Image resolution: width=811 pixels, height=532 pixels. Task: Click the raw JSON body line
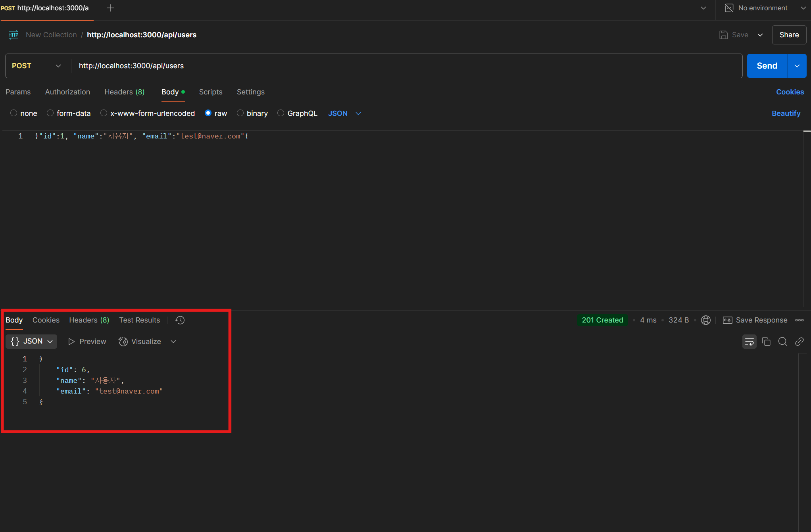(x=142, y=136)
